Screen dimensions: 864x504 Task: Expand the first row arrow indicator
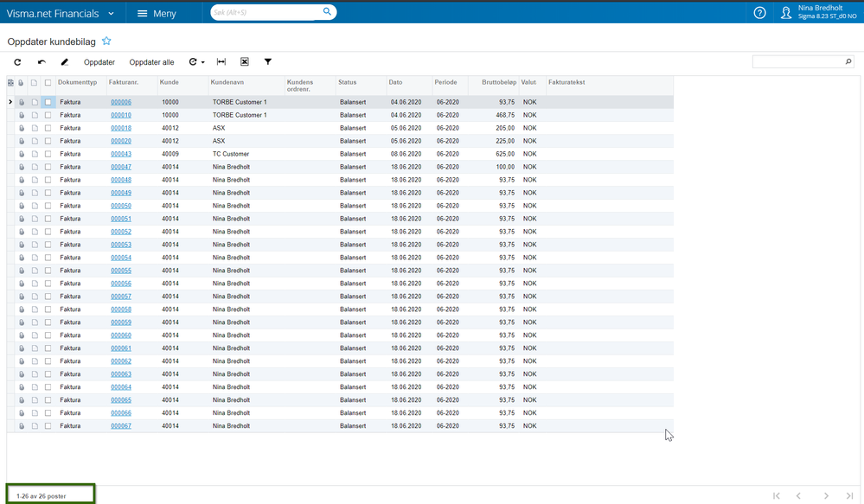click(x=10, y=102)
